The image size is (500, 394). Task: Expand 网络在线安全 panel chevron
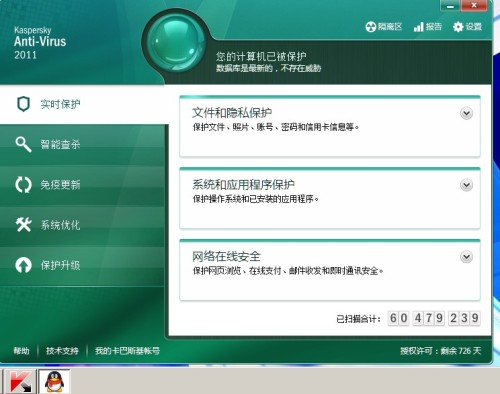(466, 257)
